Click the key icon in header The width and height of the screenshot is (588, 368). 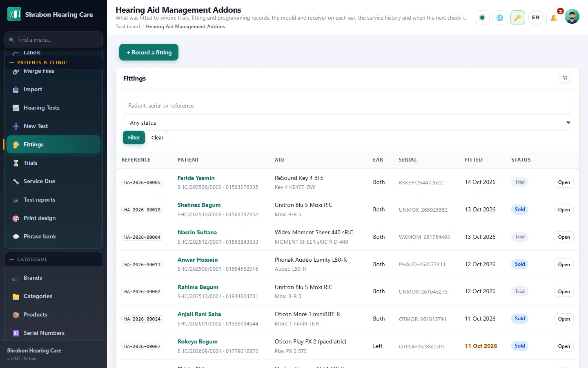coord(518,18)
